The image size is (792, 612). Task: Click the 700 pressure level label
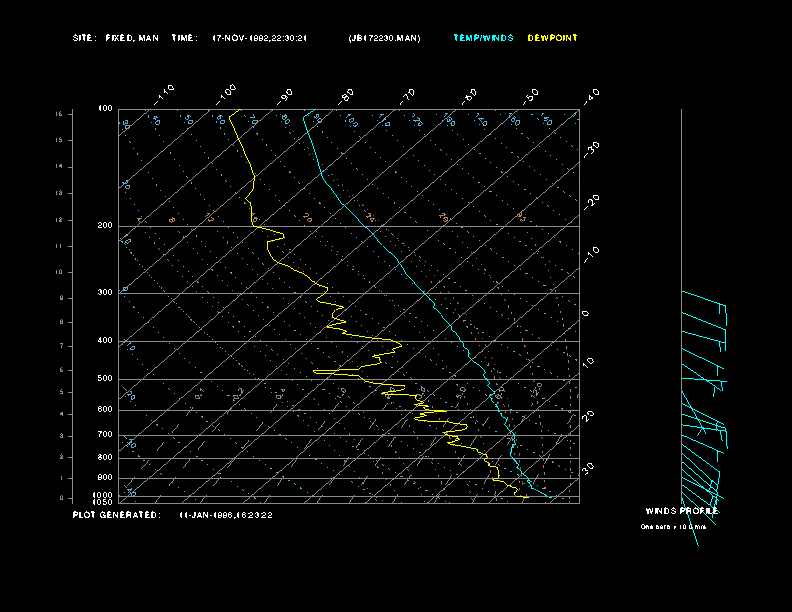click(x=105, y=434)
